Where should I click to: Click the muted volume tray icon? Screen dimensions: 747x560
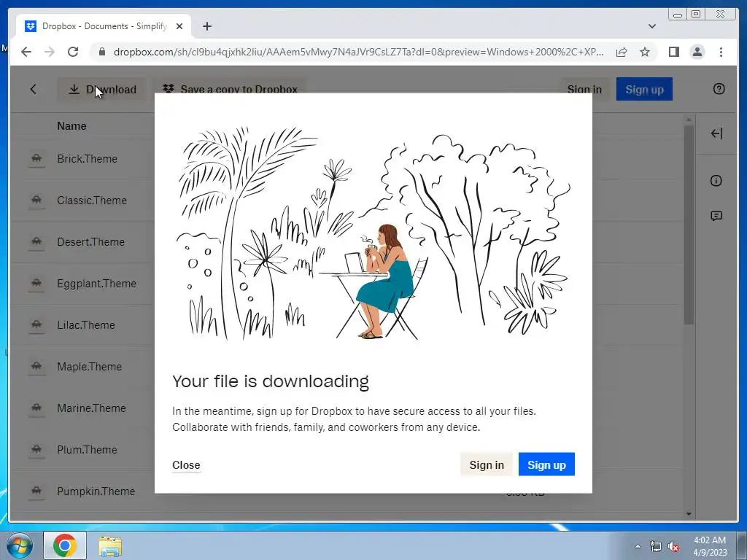coord(673,546)
